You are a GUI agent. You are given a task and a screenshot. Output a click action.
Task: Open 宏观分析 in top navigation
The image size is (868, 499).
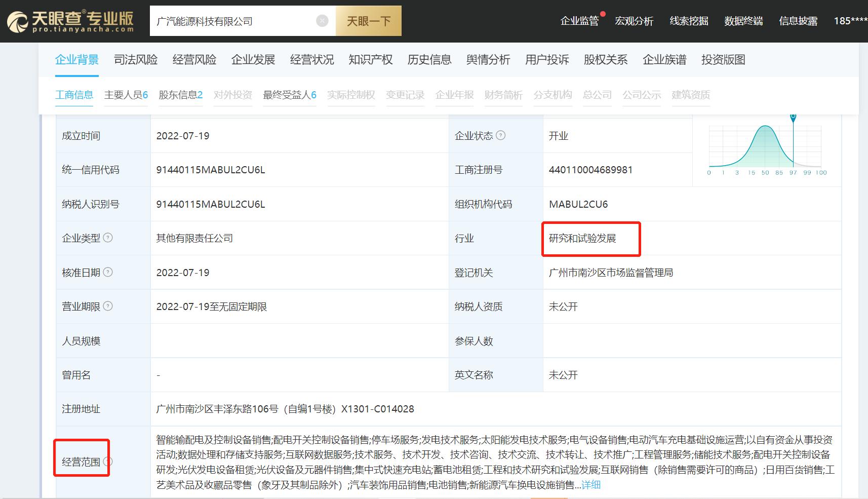634,21
